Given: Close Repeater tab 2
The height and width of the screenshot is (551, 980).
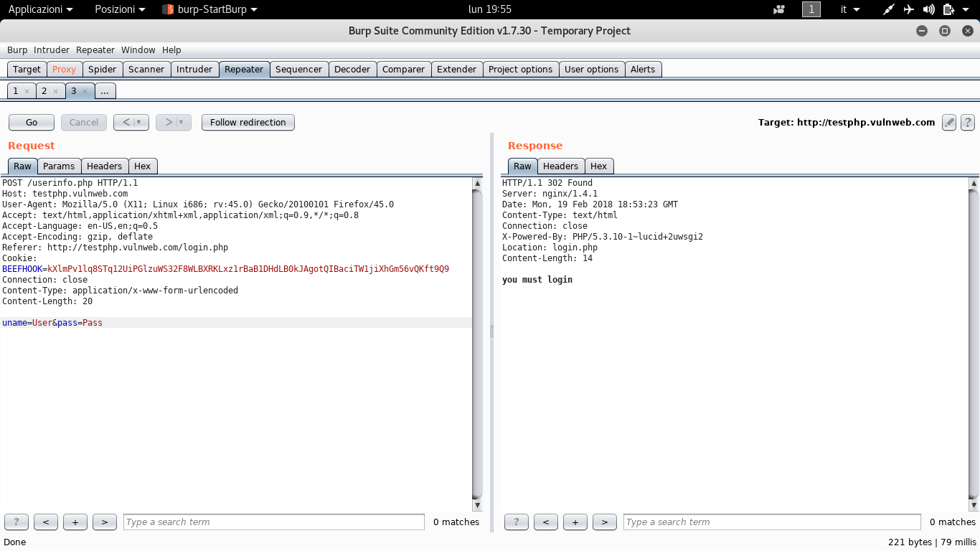Looking at the screenshot, I should 55,92.
